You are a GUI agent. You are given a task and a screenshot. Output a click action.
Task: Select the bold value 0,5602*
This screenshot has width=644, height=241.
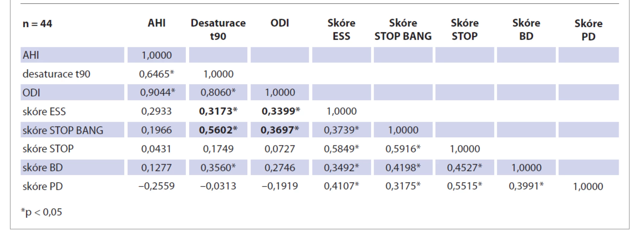218,130
